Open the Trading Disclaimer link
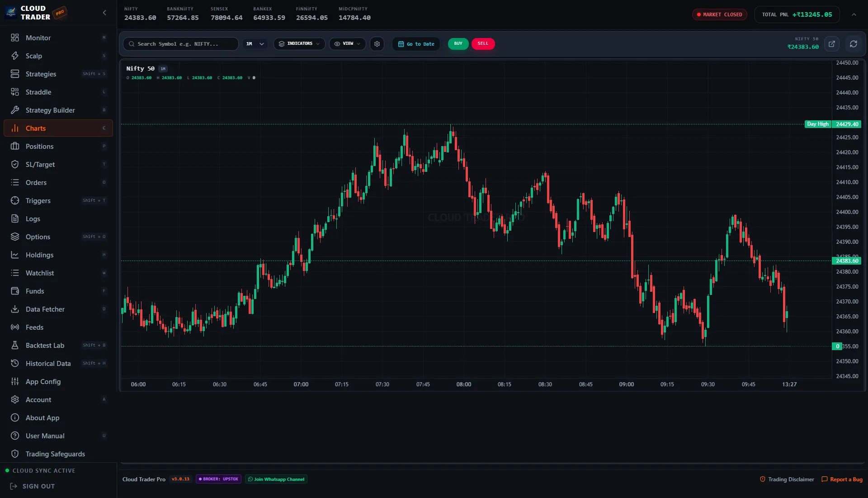The width and height of the screenshot is (868, 498). pyautogui.click(x=787, y=479)
